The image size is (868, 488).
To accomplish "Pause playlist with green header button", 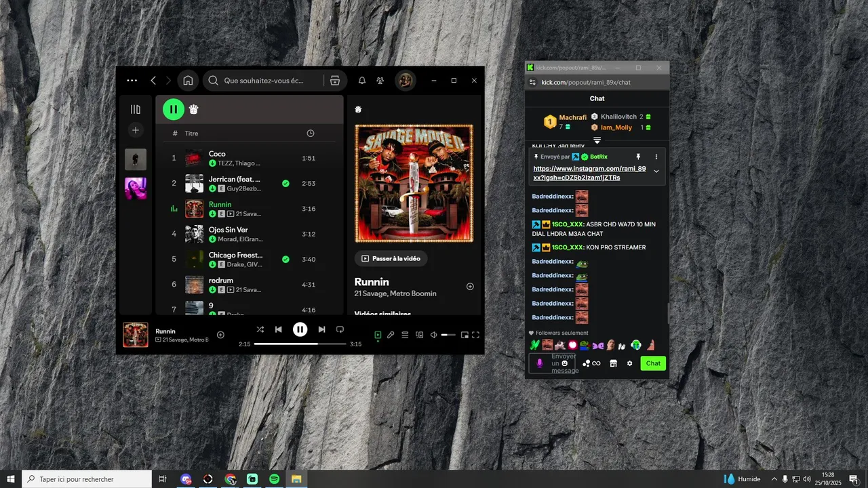I will coord(174,109).
